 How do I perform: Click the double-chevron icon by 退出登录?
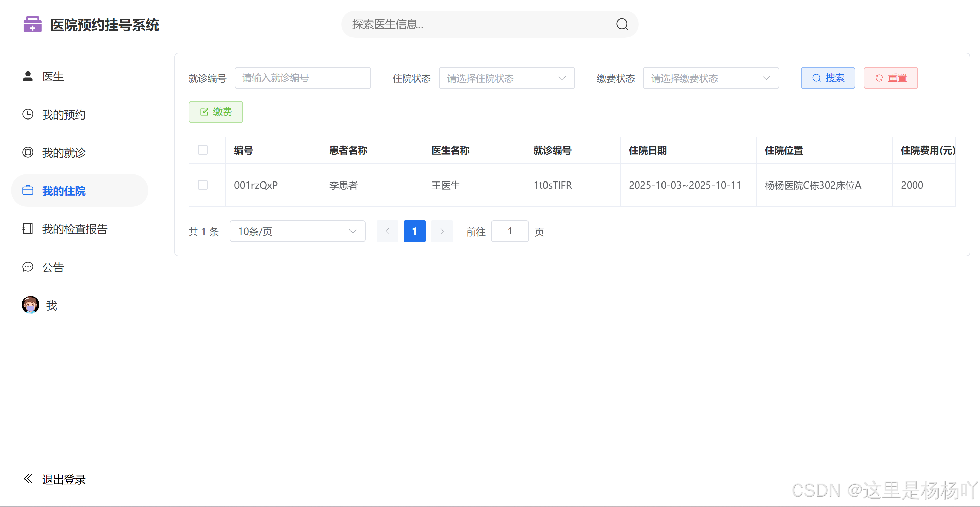pyautogui.click(x=28, y=478)
